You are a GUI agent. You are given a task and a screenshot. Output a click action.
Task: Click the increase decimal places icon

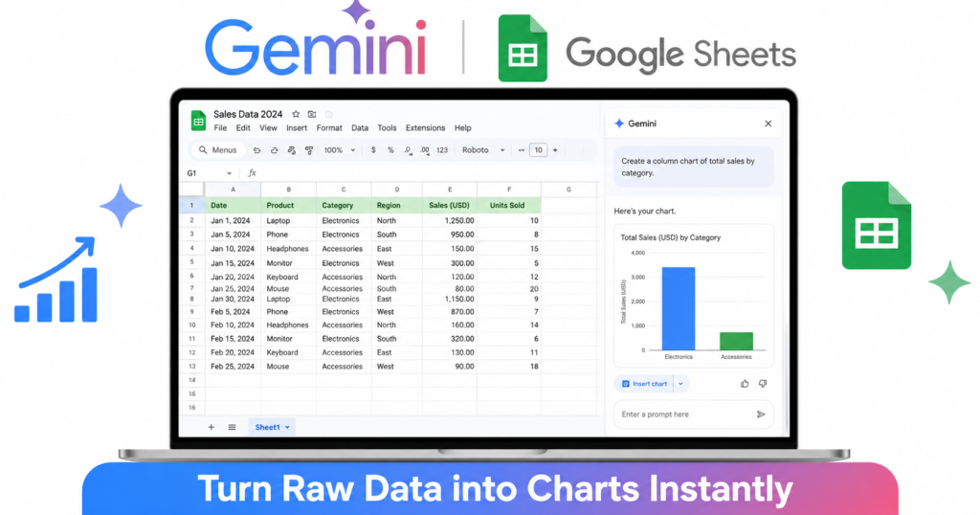424,150
